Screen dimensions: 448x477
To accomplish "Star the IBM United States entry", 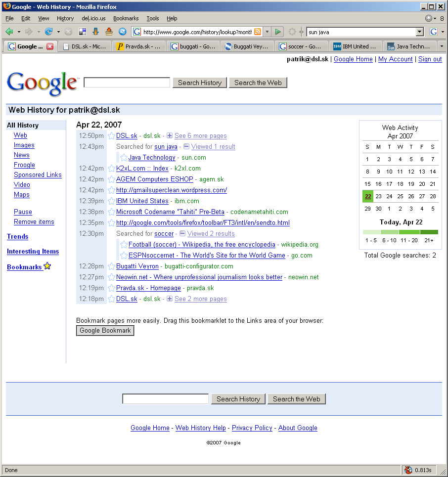I will (x=111, y=201).
